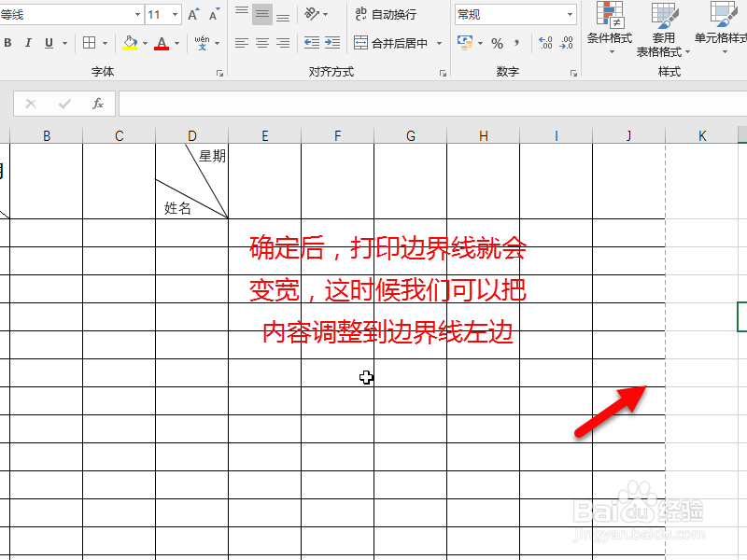Image resolution: width=747 pixels, height=560 pixels.
Task: Select column J header
Action: [x=628, y=135]
